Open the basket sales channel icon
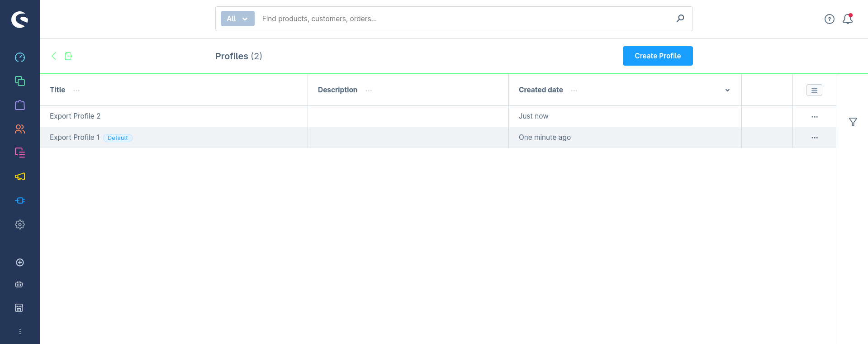 click(x=19, y=285)
